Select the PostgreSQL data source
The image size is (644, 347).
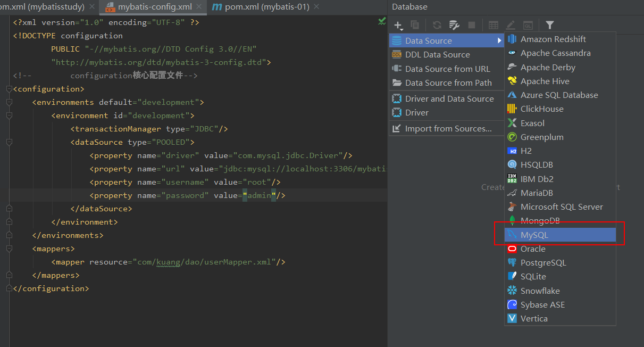click(x=560, y=262)
